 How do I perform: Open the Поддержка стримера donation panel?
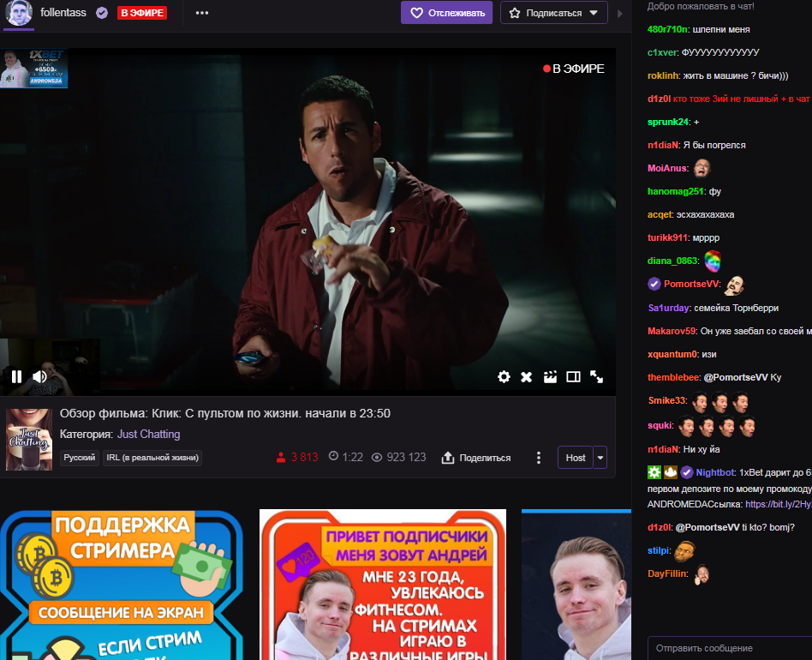[x=122, y=585]
